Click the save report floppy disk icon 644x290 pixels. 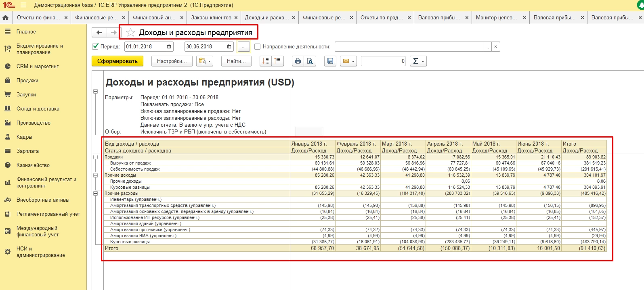click(330, 61)
